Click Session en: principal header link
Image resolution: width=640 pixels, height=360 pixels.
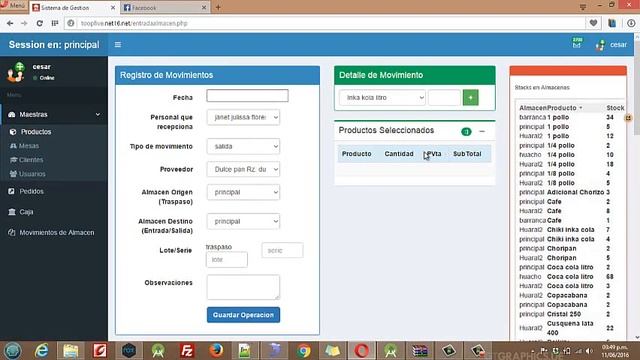(54, 44)
